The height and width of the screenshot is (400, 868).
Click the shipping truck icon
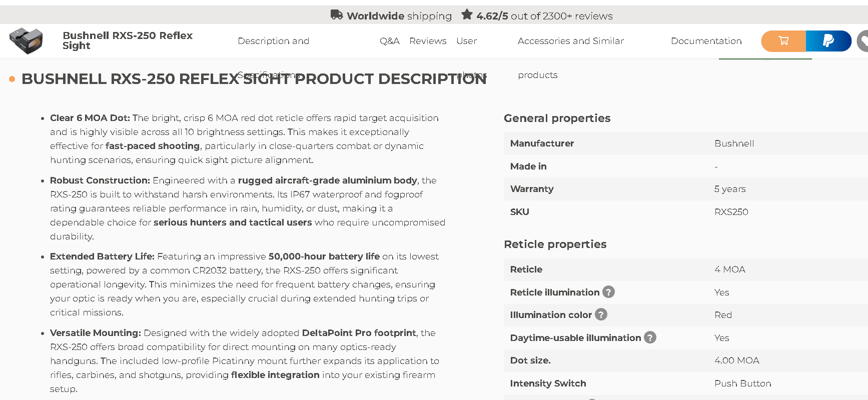[x=337, y=15]
